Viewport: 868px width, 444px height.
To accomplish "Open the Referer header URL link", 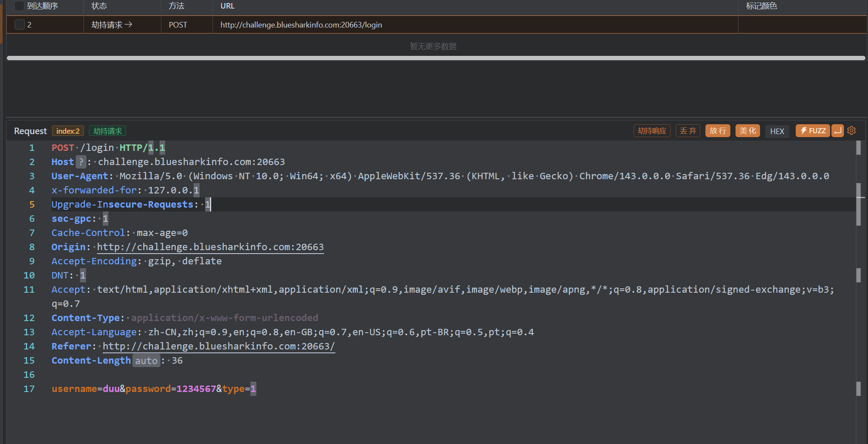I will coord(219,346).
